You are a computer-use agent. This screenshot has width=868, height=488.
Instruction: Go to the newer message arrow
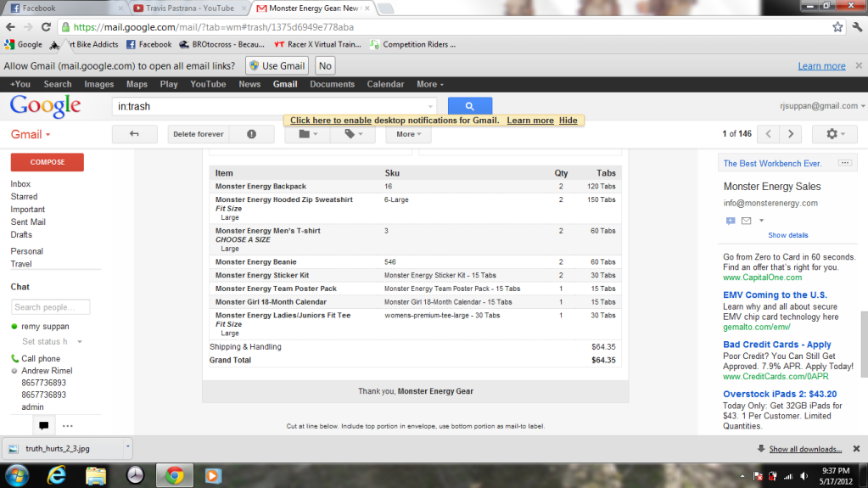(768, 134)
